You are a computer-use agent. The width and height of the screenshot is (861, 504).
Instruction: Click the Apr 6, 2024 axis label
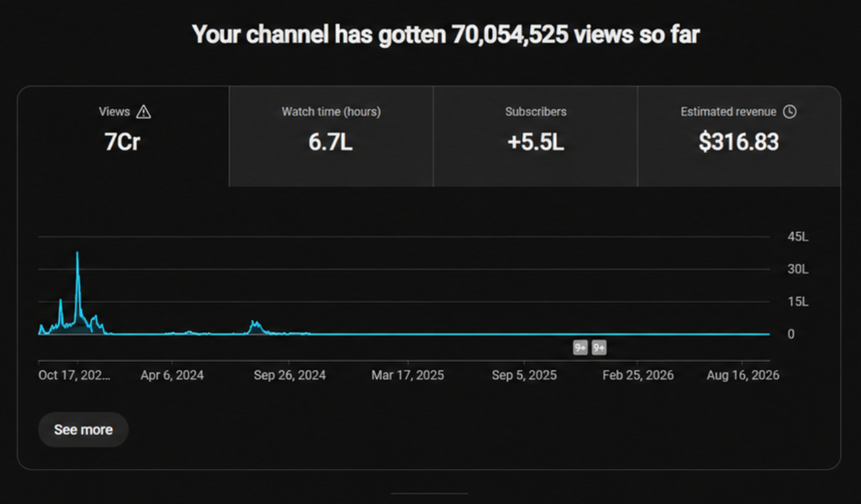tap(172, 376)
